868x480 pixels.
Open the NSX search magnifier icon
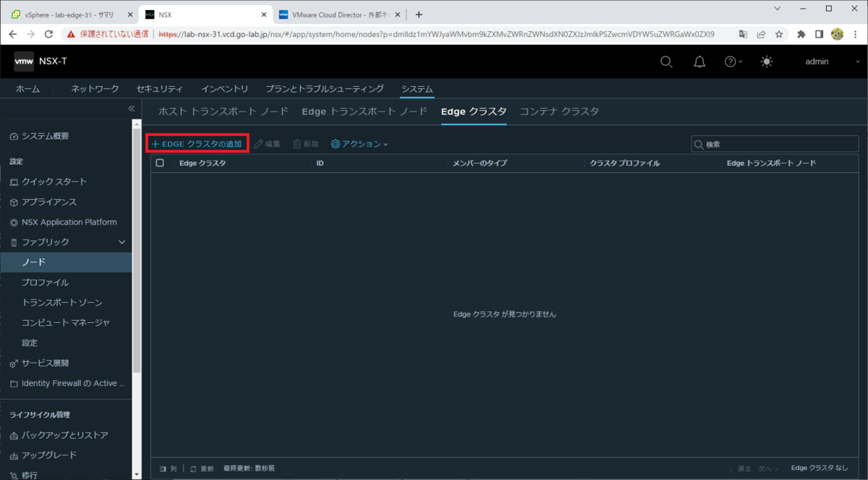[666, 62]
